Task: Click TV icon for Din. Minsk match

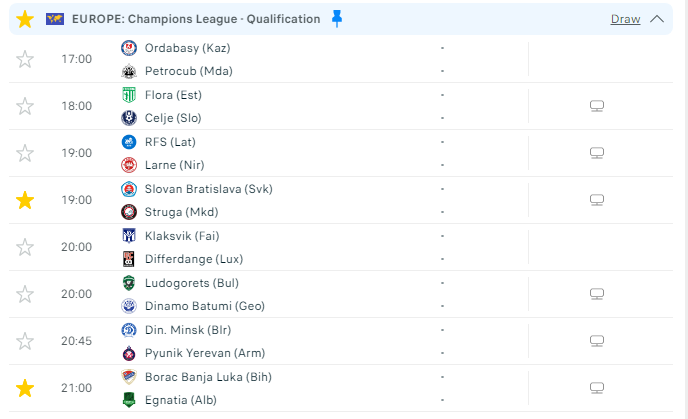Action: pos(597,341)
